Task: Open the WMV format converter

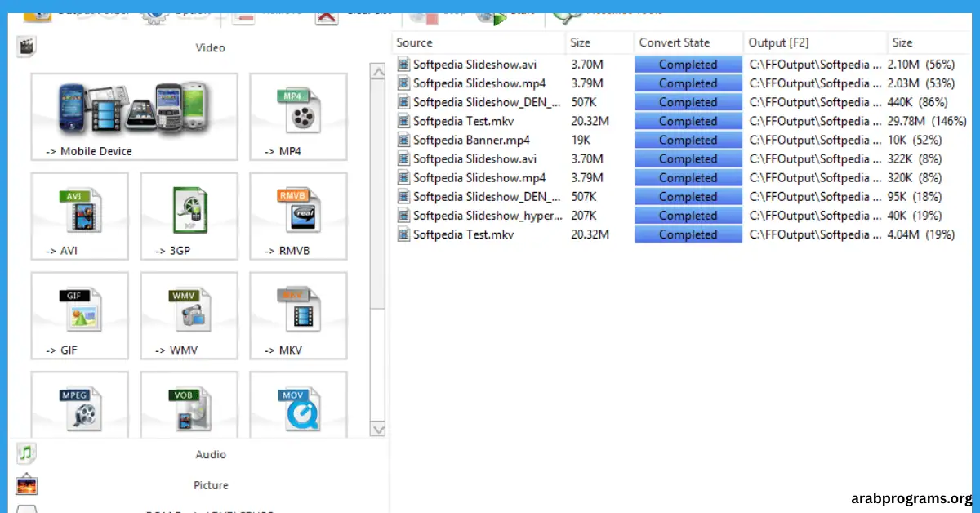Action: (189, 315)
